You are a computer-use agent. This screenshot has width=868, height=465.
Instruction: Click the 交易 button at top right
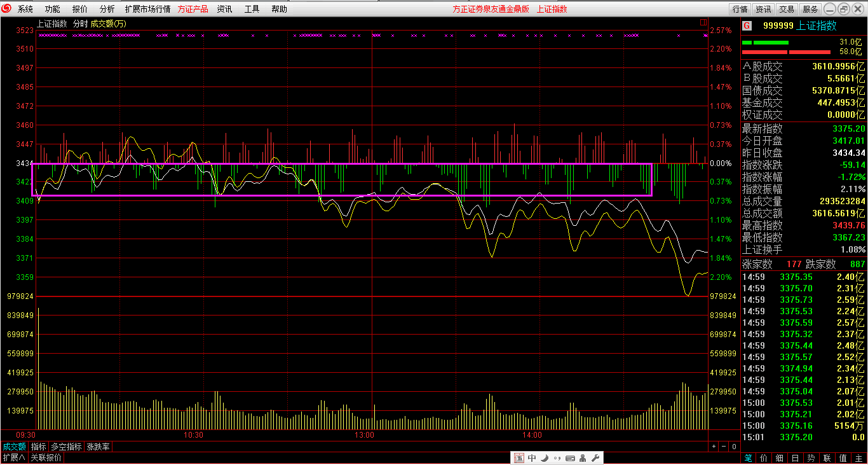[787, 9]
